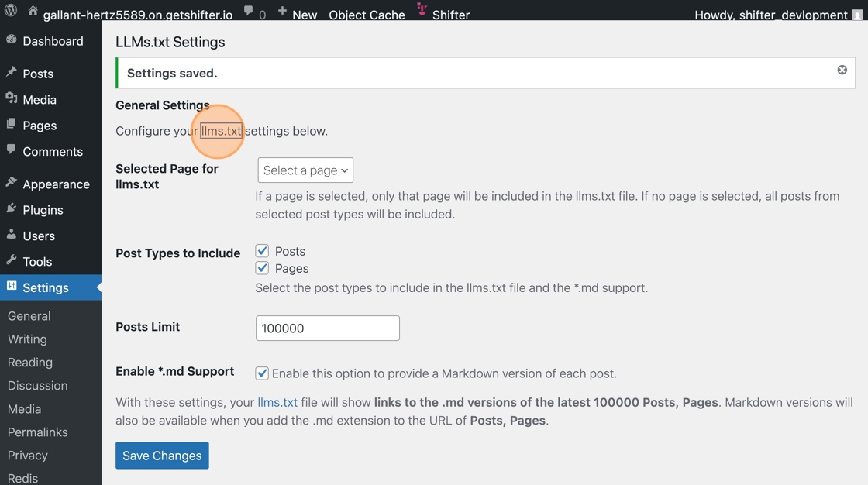
Task: Click the Tools wrench icon
Action: click(x=11, y=260)
